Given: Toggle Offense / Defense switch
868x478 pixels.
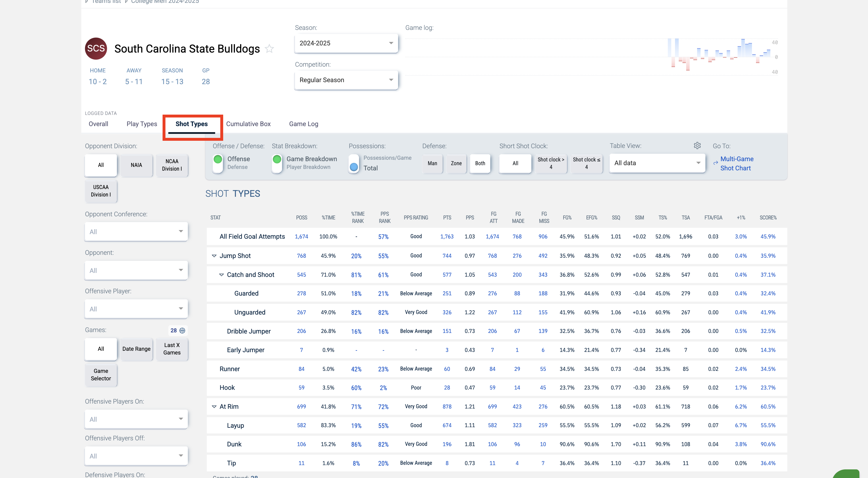Looking at the screenshot, I should pos(218,163).
